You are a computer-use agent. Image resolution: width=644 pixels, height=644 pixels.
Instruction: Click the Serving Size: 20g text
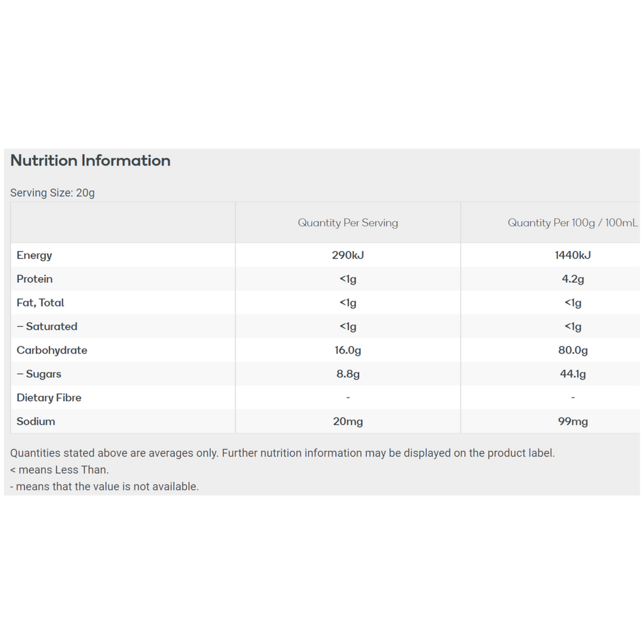pos(53,192)
